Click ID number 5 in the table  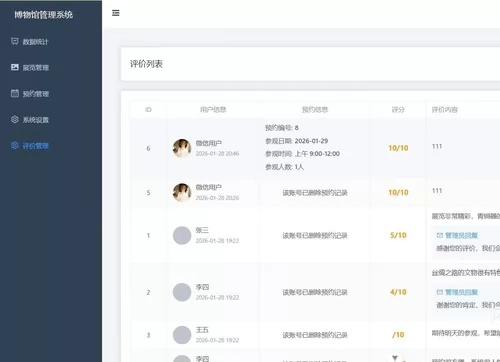pos(148,192)
